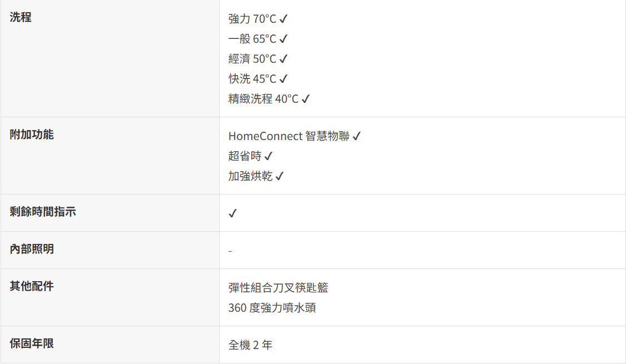The height and width of the screenshot is (364, 626).
Task: Click the dash value for 內部照明
Action: (x=230, y=251)
